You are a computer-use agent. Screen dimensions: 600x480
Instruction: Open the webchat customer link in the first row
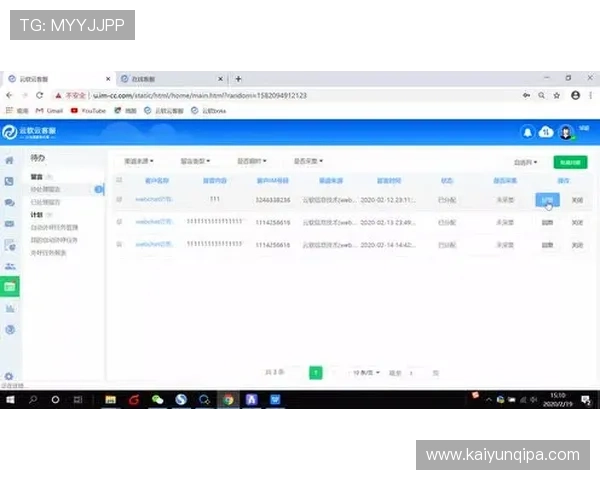[x=153, y=199]
